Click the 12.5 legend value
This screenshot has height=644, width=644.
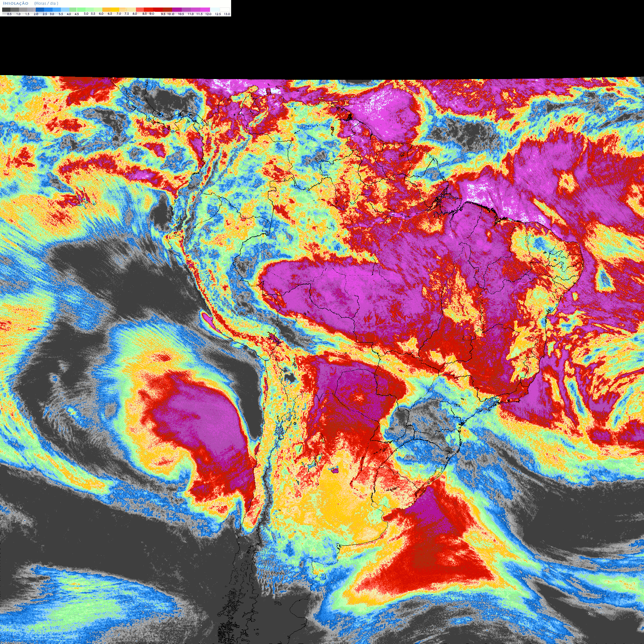(218, 14)
